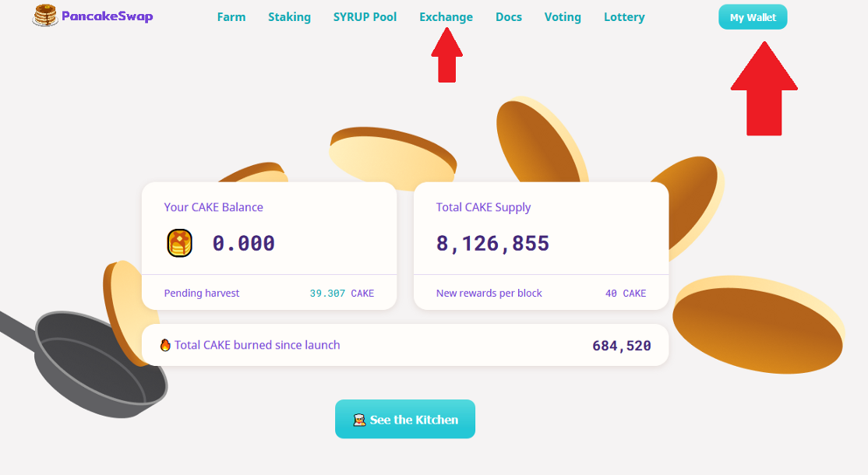Click the red arrow under Exchange
The width and height of the screenshot is (868, 475).
tap(446, 55)
